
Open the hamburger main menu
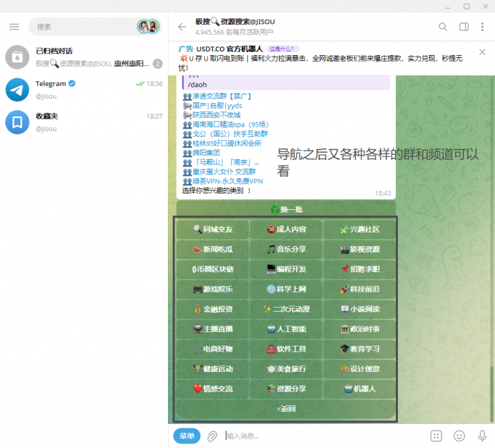pyautogui.click(x=14, y=27)
